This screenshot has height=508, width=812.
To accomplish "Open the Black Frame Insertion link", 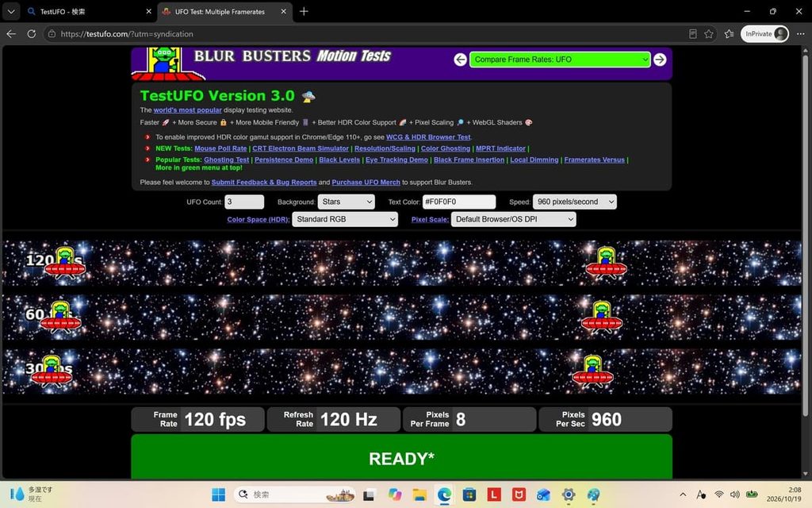I will pyautogui.click(x=469, y=160).
